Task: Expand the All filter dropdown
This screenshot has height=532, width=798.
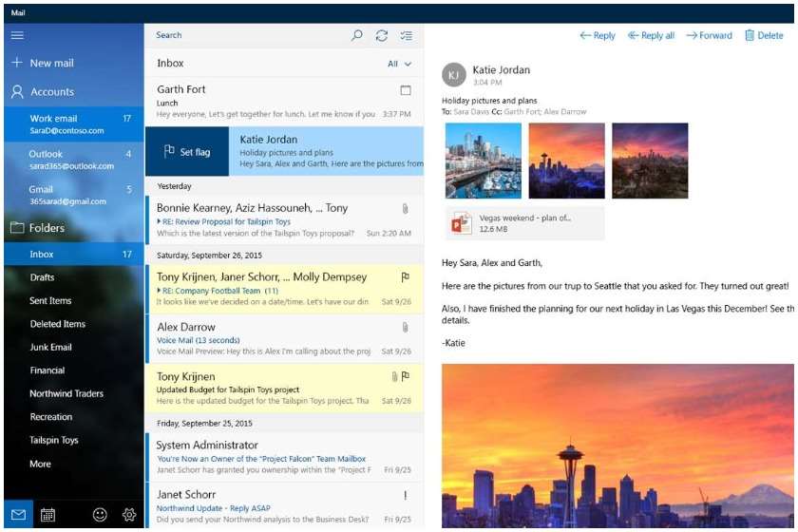Action: [400, 64]
